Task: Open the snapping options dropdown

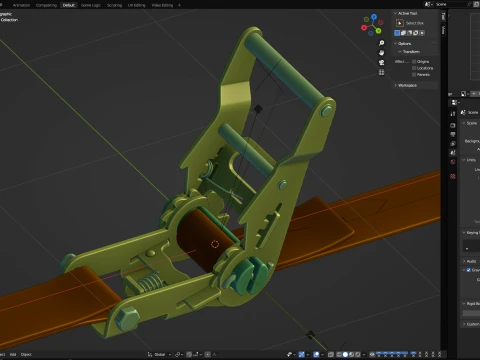Action: (197, 354)
